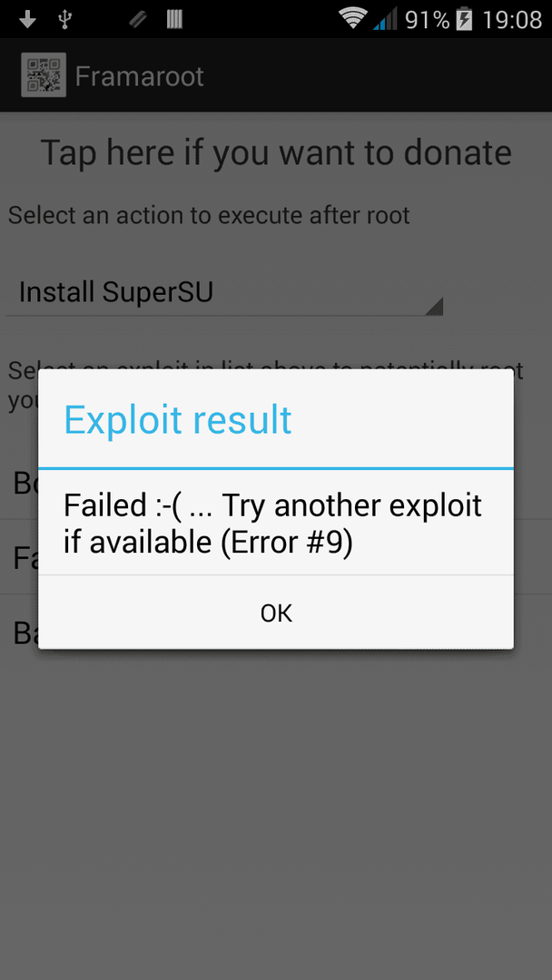Viewport: 552px width, 980px height.
Task: Tap the donate link text
Action: tap(276, 152)
